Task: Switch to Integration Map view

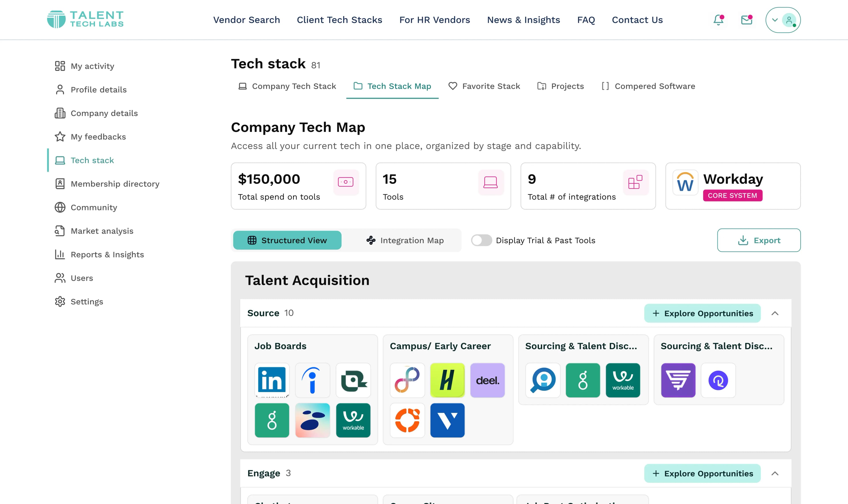Action: tap(405, 240)
